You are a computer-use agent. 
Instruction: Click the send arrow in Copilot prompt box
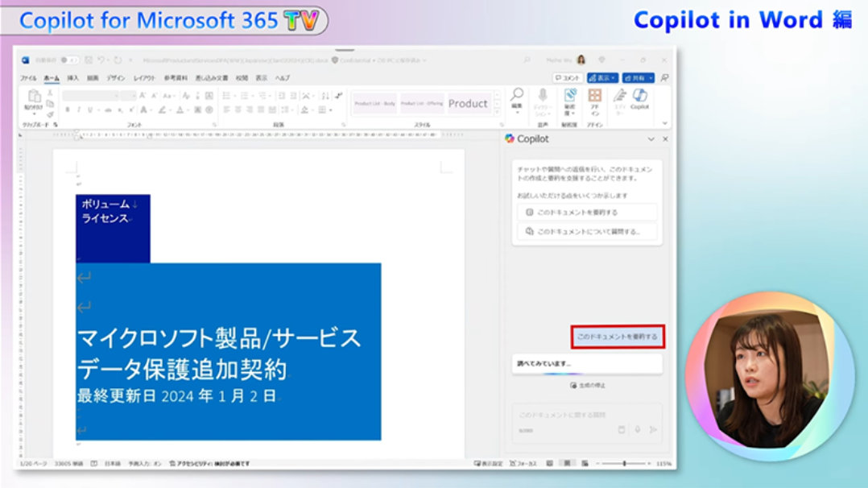coord(653,430)
